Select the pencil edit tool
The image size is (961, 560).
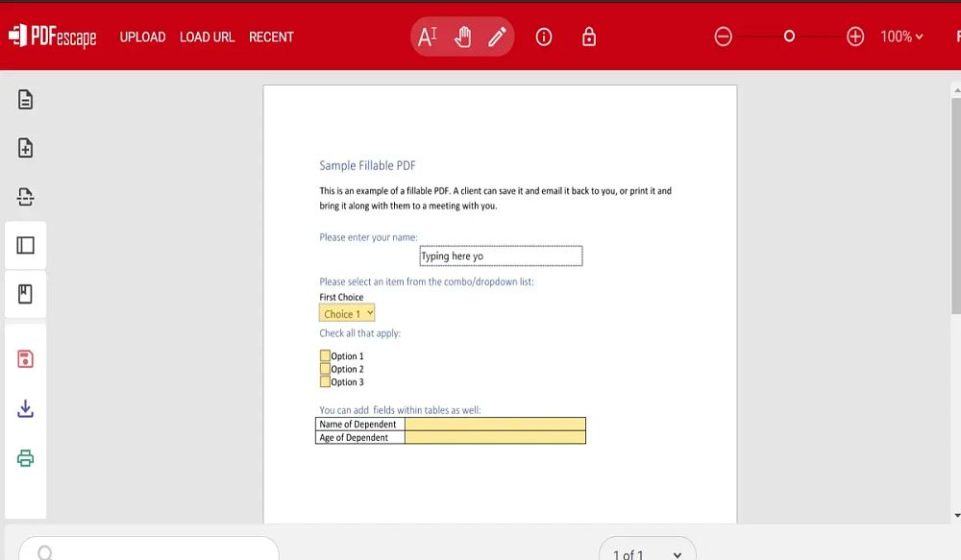(x=497, y=37)
